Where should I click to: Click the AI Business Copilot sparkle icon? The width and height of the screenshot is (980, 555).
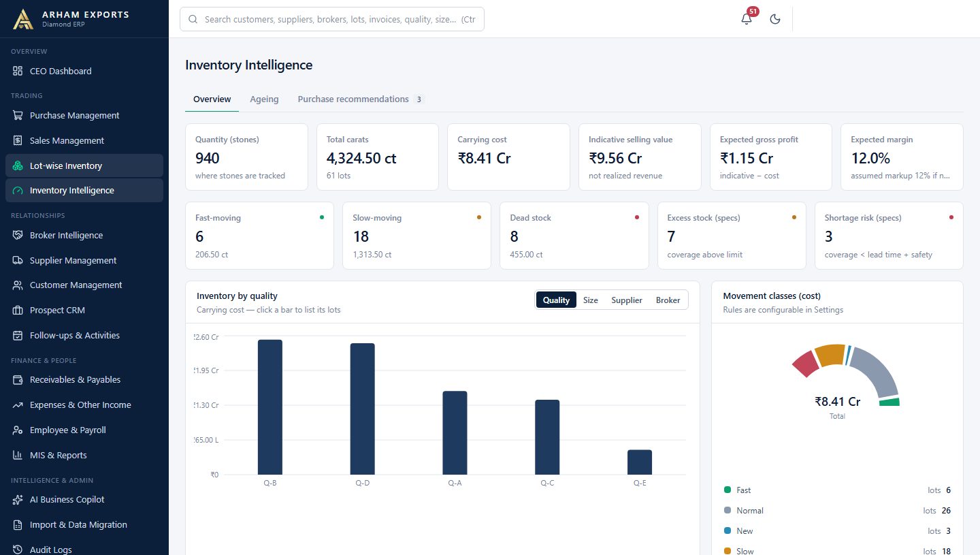click(18, 499)
